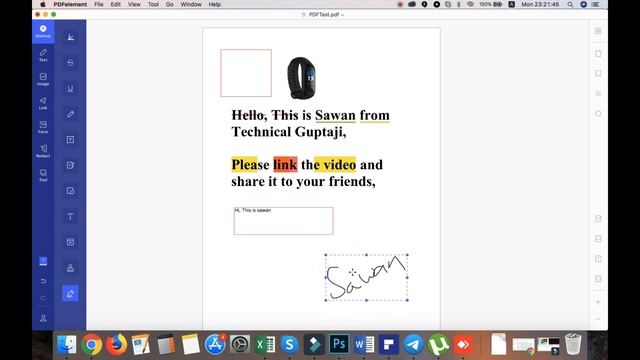Click the struck-through word 'Hello'

pos(248,115)
